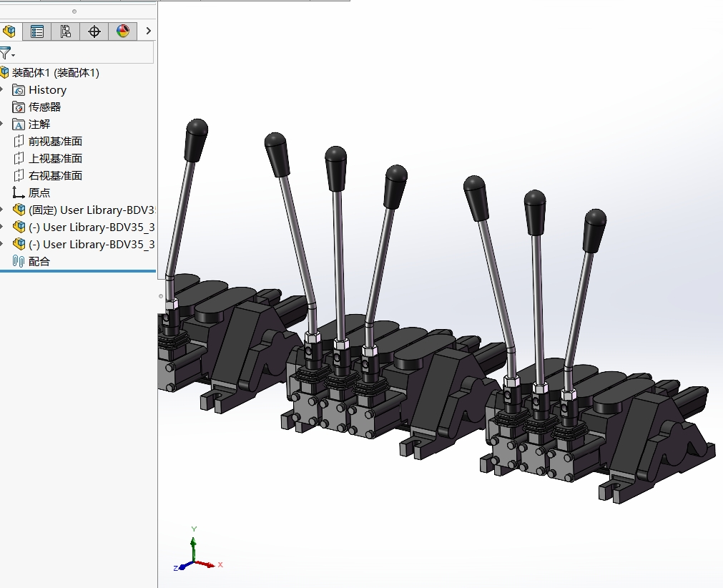Viewport: 723px width, 588px height.
Task: Select the 注解 tree label
Action: (x=39, y=124)
